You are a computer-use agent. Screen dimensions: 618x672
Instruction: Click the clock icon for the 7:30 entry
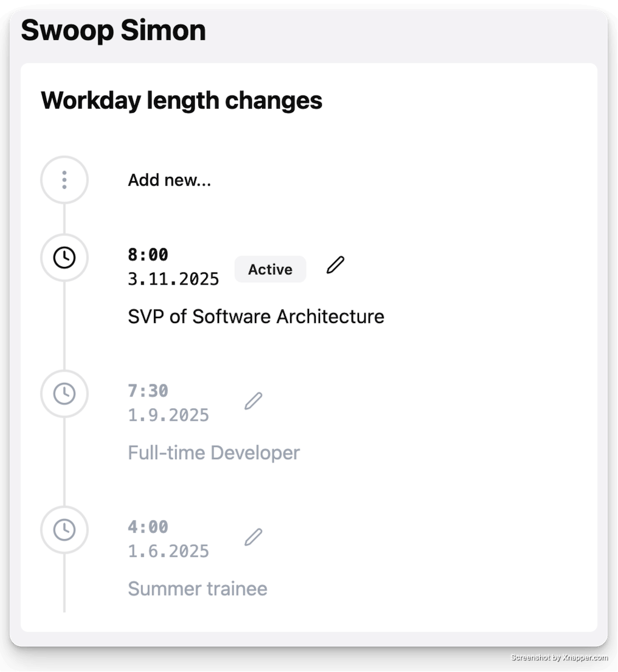pos(64,393)
